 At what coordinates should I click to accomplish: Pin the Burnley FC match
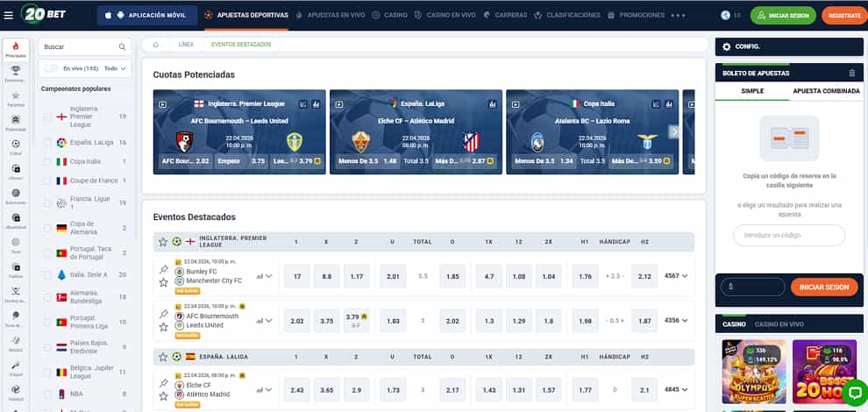tap(163, 269)
